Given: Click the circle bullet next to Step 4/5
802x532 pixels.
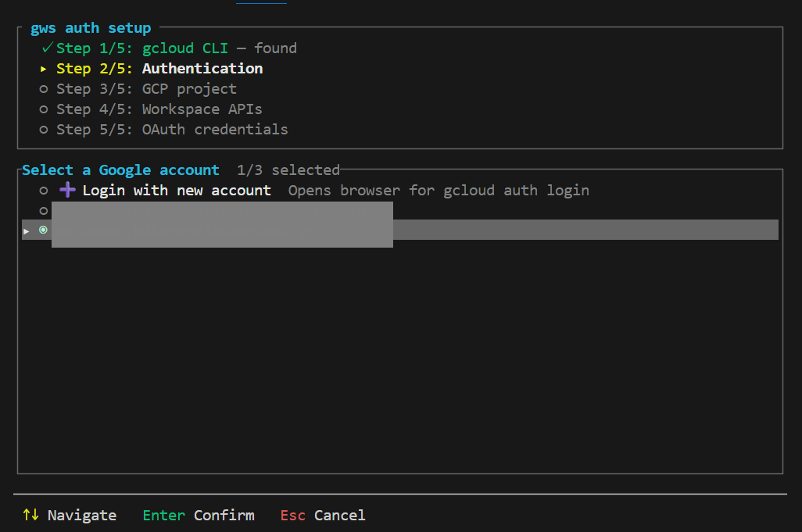Looking at the screenshot, I should (x=44, y=109).
